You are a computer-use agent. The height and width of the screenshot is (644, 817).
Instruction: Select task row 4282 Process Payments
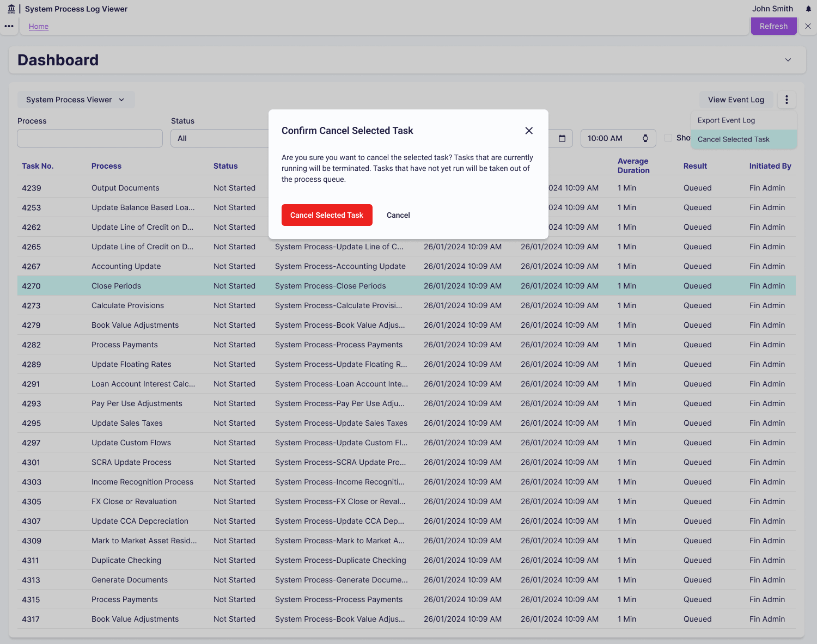pyautogui.click(x=124, y=345)
